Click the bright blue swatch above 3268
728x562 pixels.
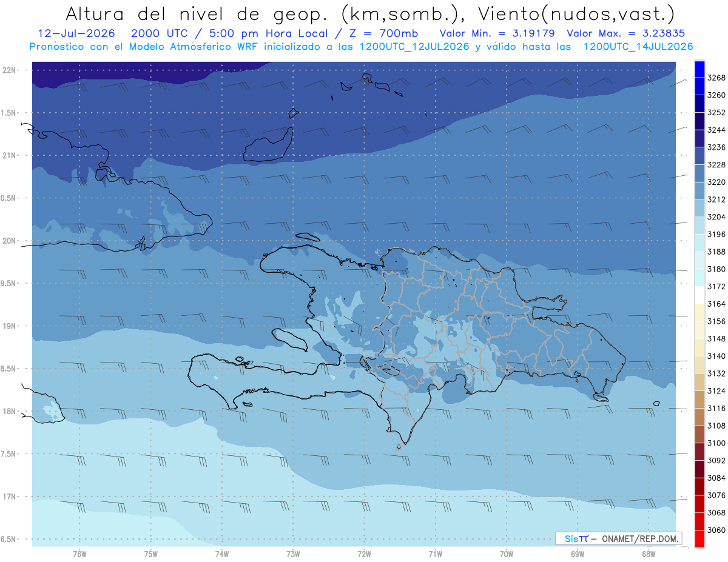(x=699, y=68)
